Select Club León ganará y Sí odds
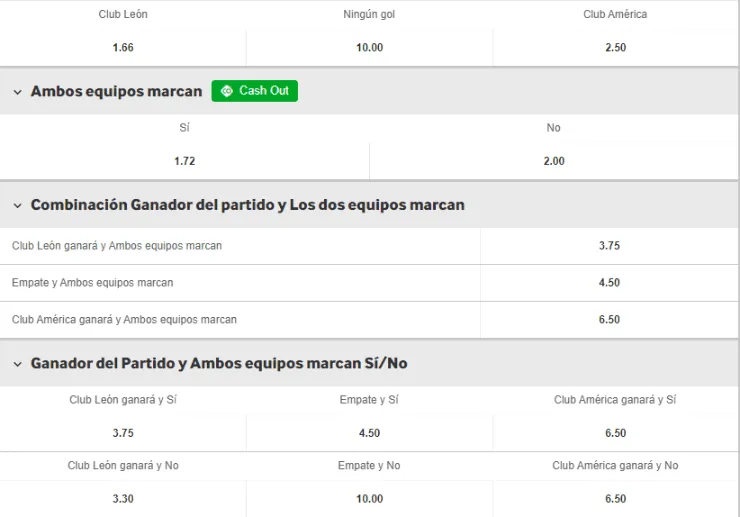740x517 pixels. pyautogui.click(x=123, y=433)
